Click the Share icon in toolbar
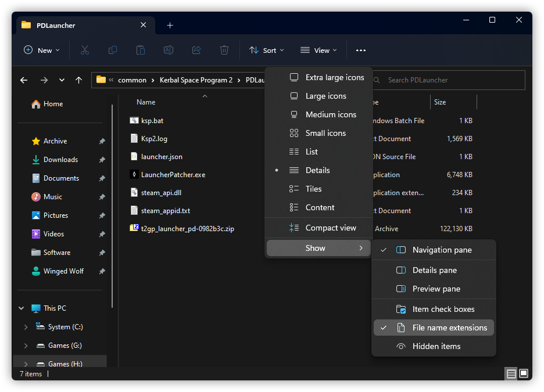Image resolution: width=544 pixels, height=392 pixels. click(x=196, y=51)
